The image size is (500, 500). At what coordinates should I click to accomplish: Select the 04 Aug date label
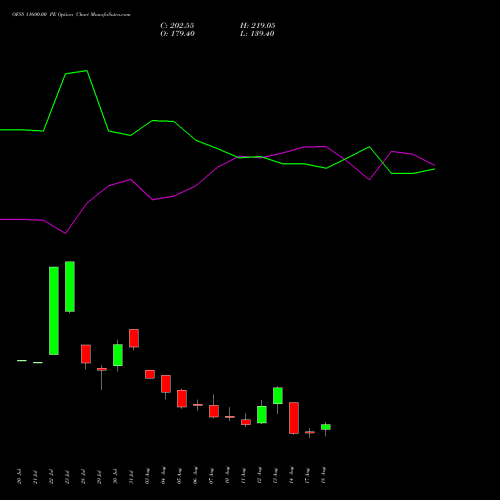(163, 476)
